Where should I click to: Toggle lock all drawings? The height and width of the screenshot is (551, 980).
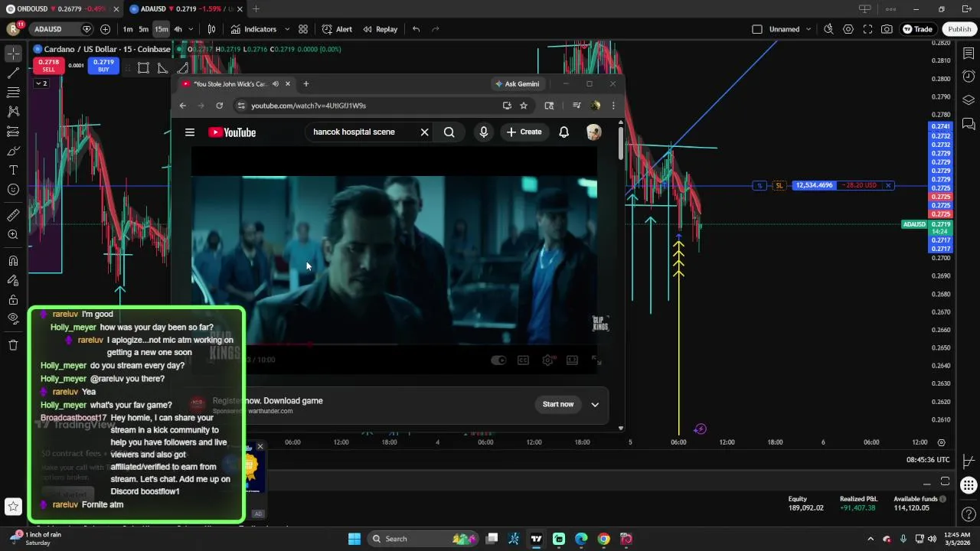click(13, 299)
